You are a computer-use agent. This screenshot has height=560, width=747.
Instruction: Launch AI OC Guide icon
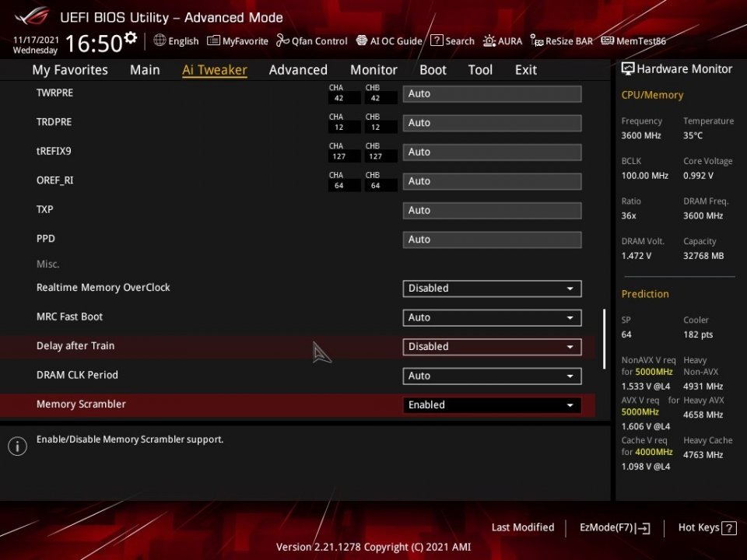click(362, 40)
